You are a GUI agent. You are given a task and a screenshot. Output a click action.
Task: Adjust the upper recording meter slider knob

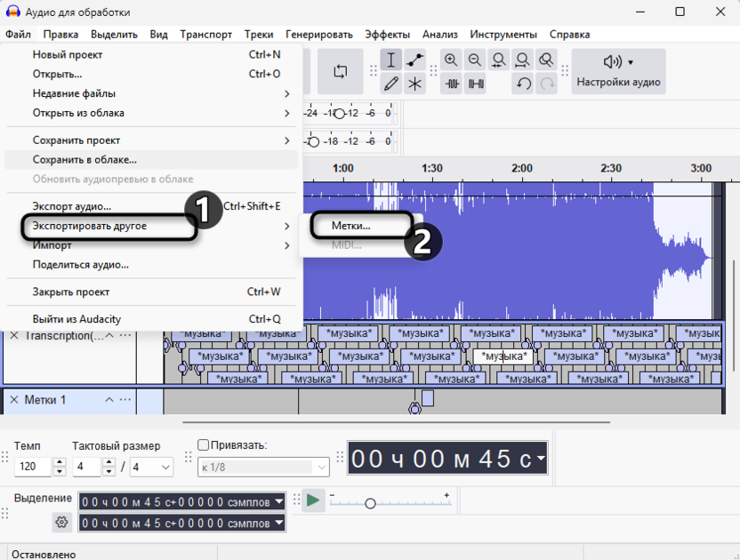point(339,114)
